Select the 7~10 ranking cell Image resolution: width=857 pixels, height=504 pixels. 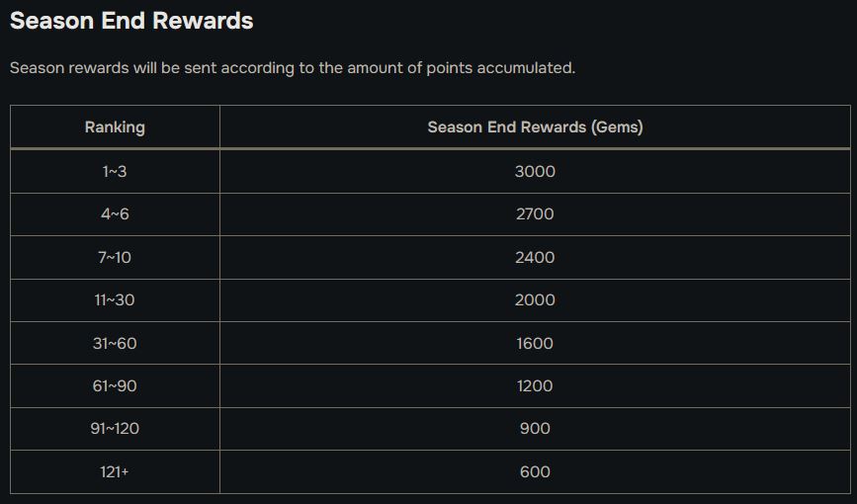pyautogui.click(x=115, y=258)
